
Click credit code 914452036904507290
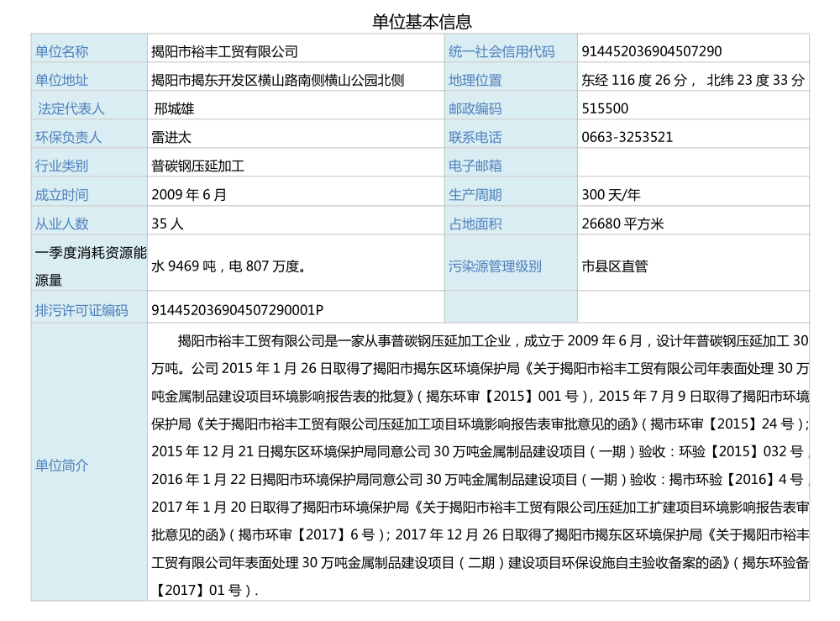[x=652, y=51]
